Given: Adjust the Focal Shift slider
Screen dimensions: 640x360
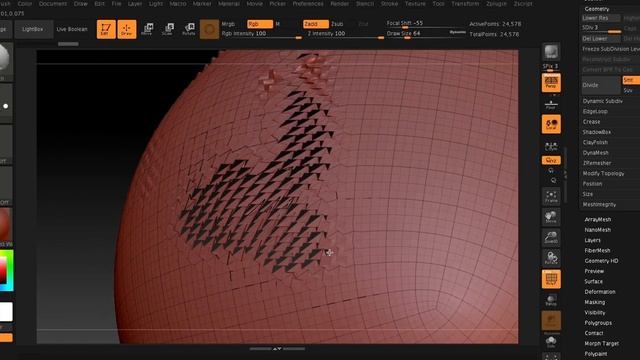Looking at the screenshot, I should pyautogui.click(x=426, y=24).
